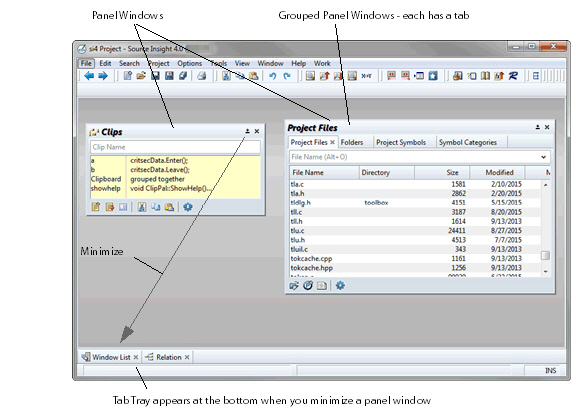576x410 pixels.
Task: Click the Clip Name input field
Action: click(175, 147)
